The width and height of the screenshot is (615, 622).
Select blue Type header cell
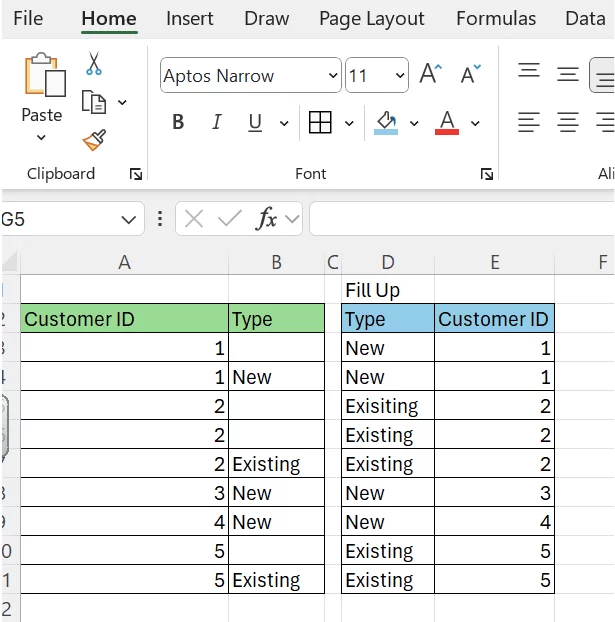[388, 319]
